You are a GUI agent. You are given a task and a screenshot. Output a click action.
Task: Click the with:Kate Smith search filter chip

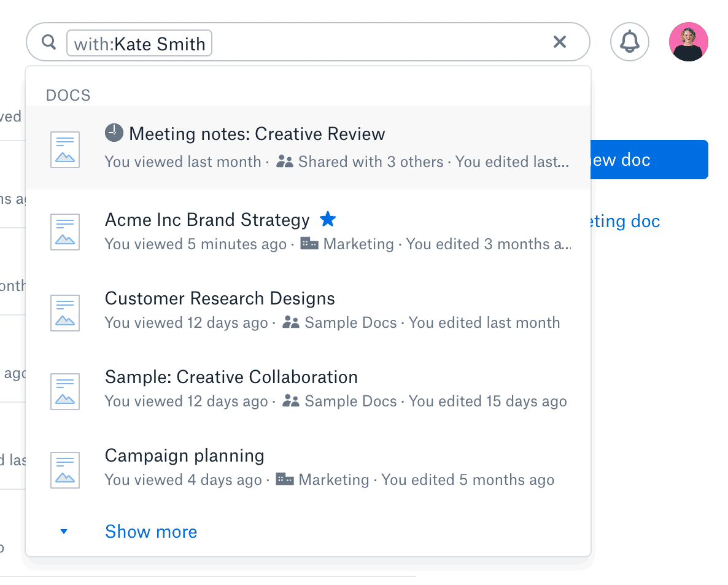pyautogui.click(x=139, y=44)
